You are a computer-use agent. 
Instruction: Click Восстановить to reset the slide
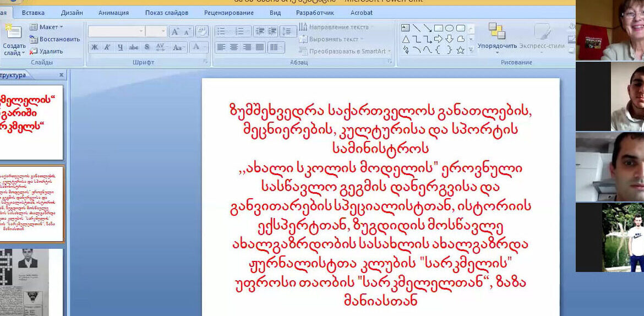[54, 39]
